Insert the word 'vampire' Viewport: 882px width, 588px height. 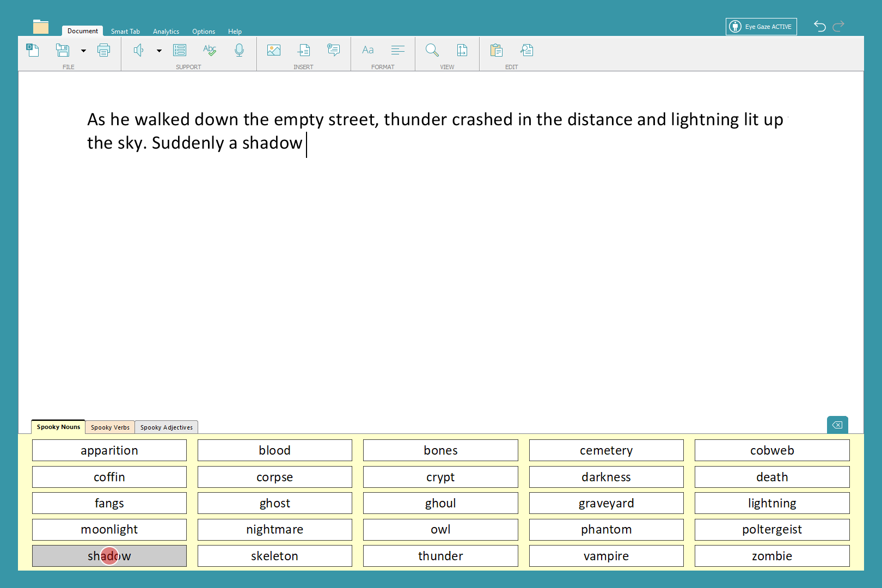(x=606, y=556)
